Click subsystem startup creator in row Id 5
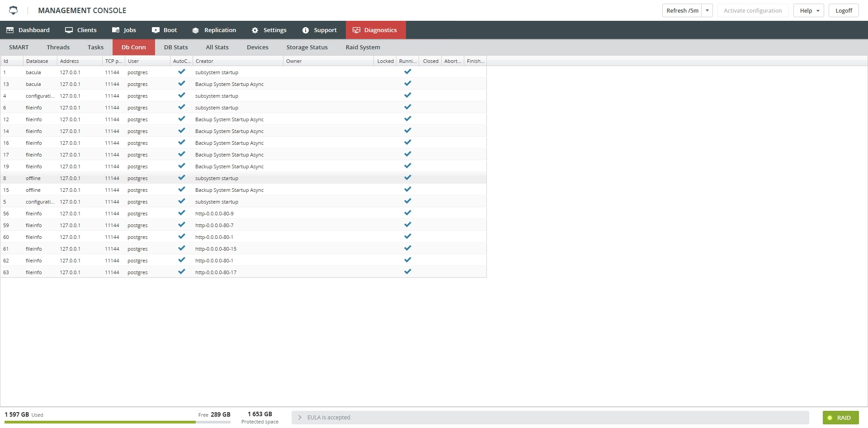Screen dimensions: 868x428 tap(217, 202)
